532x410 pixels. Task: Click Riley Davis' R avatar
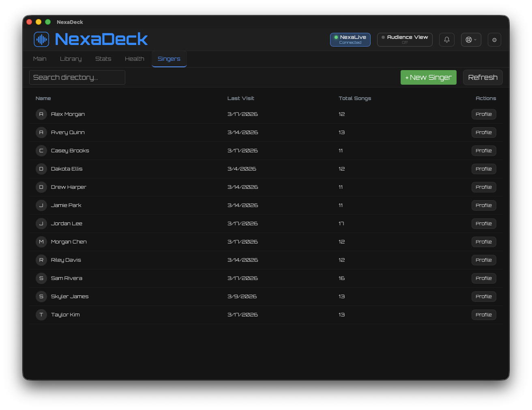click(x=41, y=260)
